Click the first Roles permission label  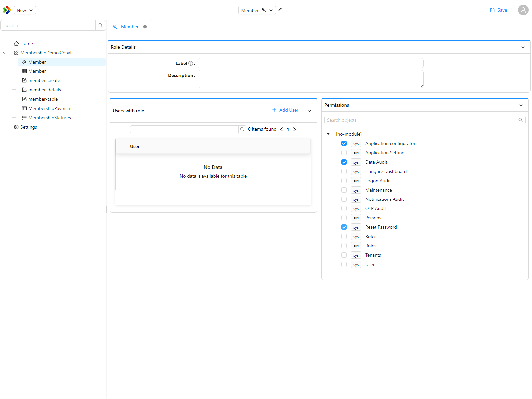coord(371,236)
